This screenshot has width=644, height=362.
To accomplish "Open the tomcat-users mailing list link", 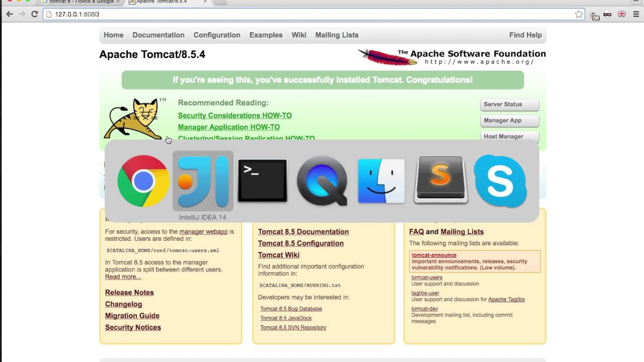I will point(427,278).
